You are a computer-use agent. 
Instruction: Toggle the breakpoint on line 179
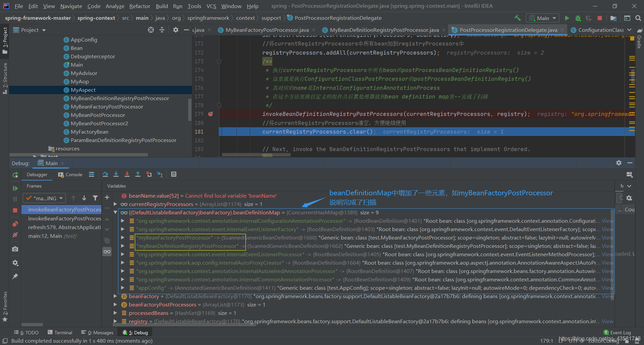click(211, 114)
